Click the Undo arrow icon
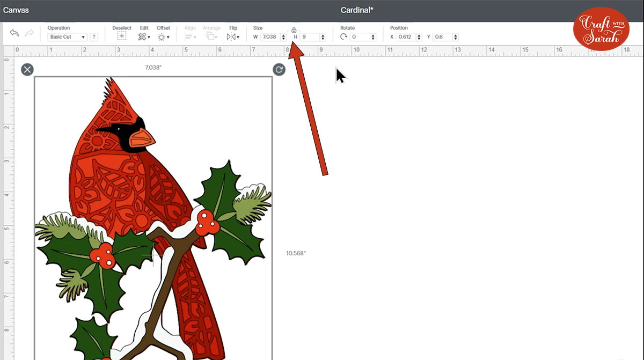The width and height of the screenshot is (644, 360). point(14,33)
